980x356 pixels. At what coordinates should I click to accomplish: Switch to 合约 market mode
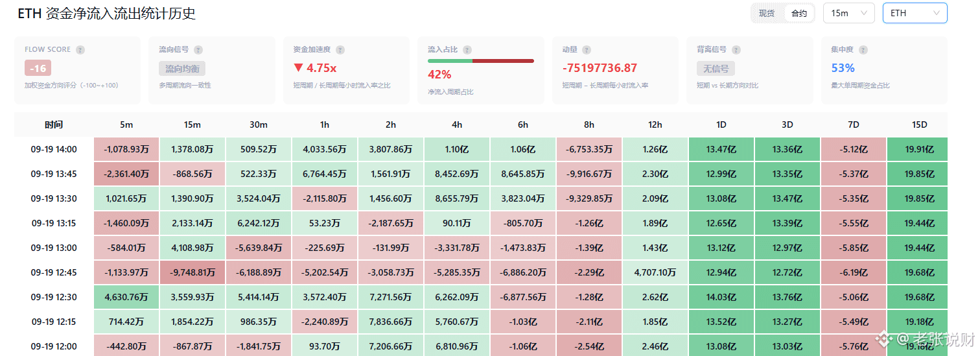(799, 13)
